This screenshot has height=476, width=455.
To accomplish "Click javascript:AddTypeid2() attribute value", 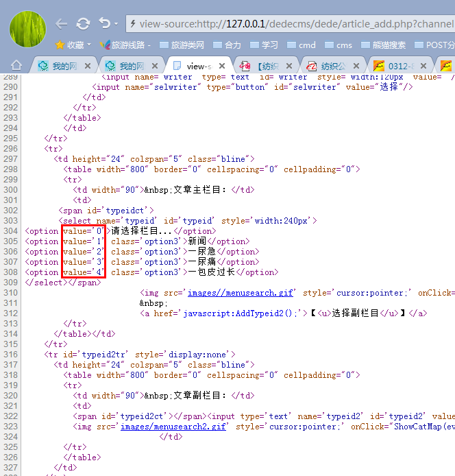I will [241, 313].
